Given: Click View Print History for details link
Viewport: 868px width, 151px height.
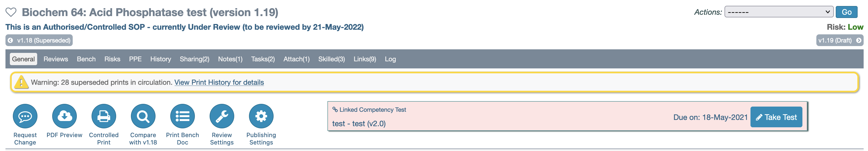Looking at the screenshot, I should coord(219,82).
